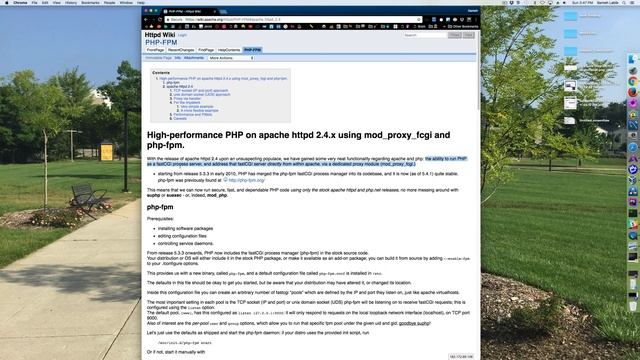This screenshot has width=640, height=360.
Task: Click the Unix domain socket approach contents link
Action: pos(202,95)
